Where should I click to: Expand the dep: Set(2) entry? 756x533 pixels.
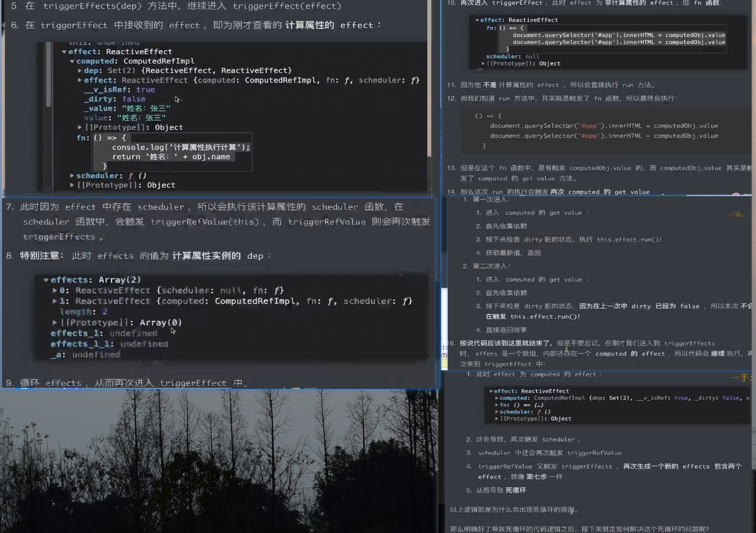click(80, 71)
